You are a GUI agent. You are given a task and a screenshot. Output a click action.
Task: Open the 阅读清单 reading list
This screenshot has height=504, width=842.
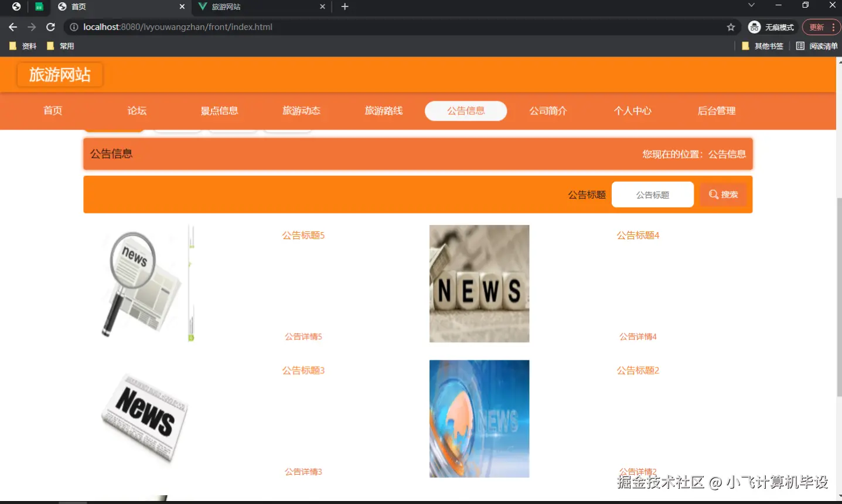coord(817,46)
